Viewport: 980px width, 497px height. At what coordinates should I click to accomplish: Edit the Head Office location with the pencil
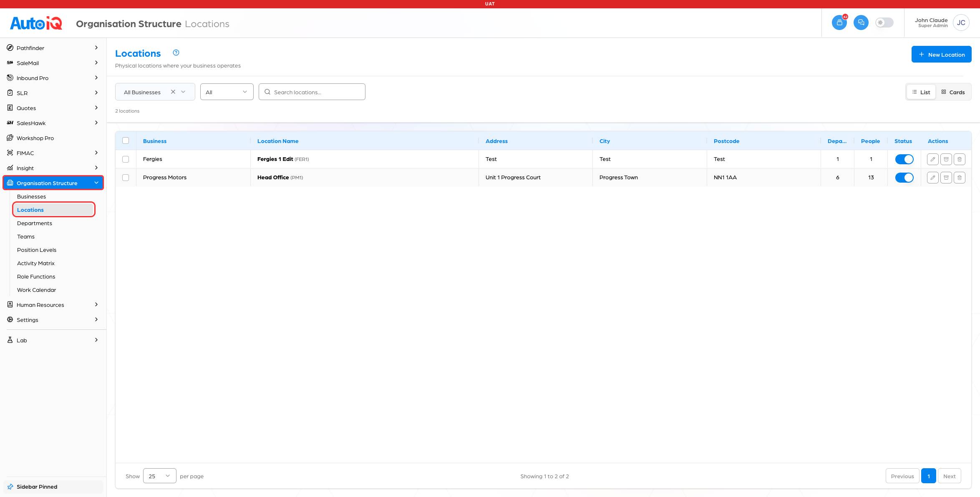[933, 178]
